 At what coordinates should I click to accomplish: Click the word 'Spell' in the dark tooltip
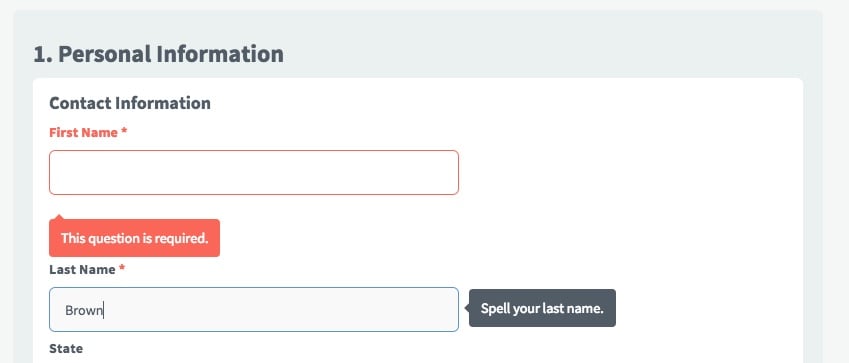pyautogui.click(x=493, y=309)
